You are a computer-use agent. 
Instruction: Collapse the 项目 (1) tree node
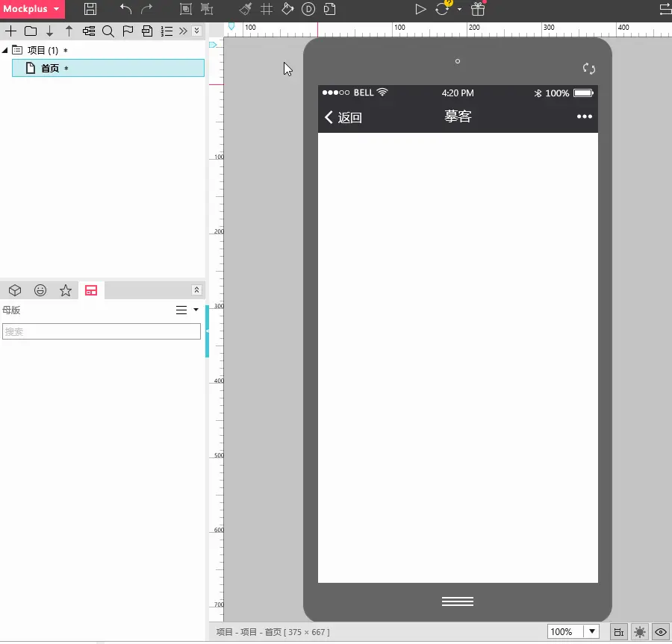tap(4, 50)
